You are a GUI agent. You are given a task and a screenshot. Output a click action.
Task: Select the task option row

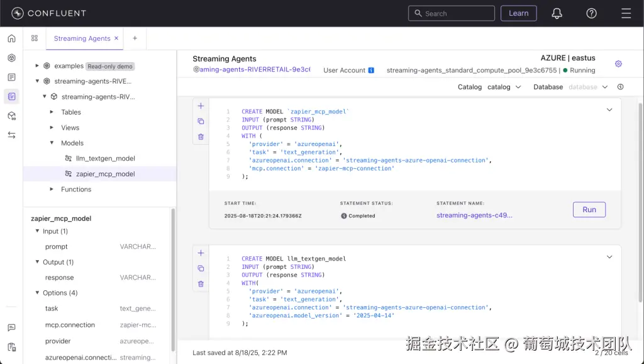[100, 309]
